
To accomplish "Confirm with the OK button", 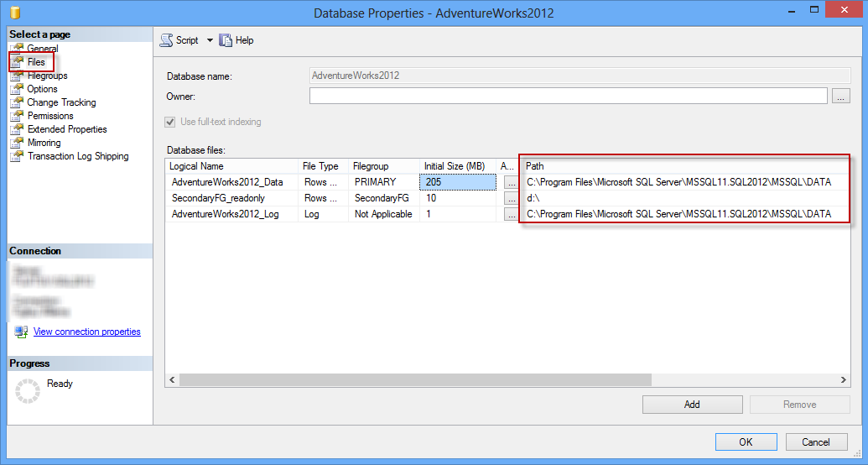I will tap(746, 441).
